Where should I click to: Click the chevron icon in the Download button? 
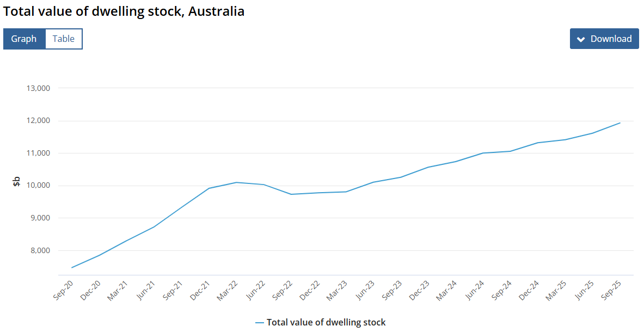(581, 39)
